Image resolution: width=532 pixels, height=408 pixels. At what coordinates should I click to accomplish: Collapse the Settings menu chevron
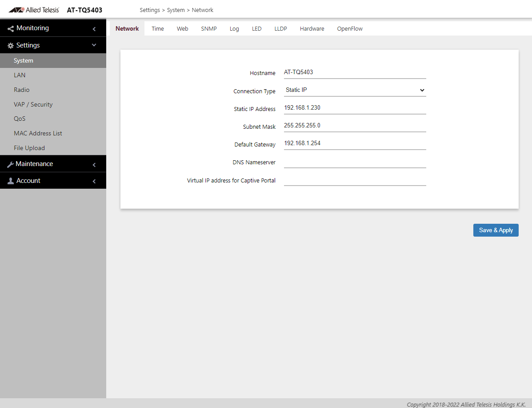point(94,45)
